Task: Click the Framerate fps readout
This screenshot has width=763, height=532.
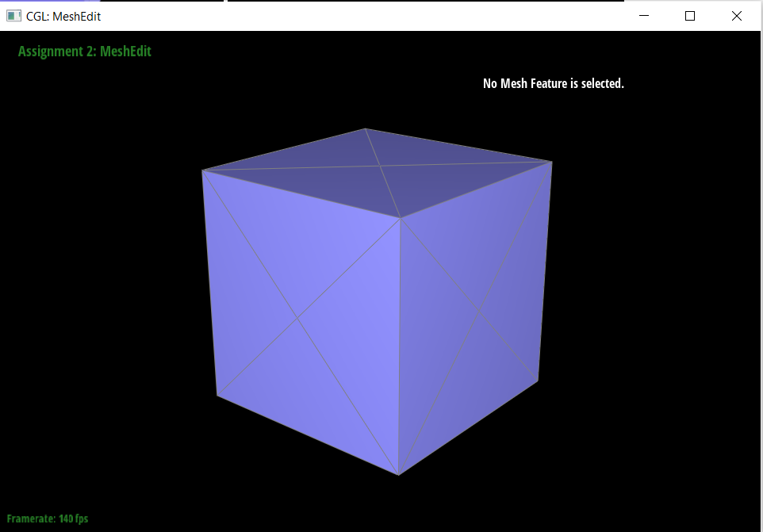Action: tap(48, 519)
